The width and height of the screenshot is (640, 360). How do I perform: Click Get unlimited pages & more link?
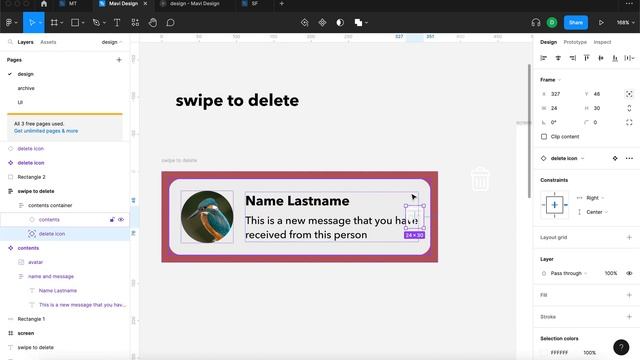tap(46, 131)
